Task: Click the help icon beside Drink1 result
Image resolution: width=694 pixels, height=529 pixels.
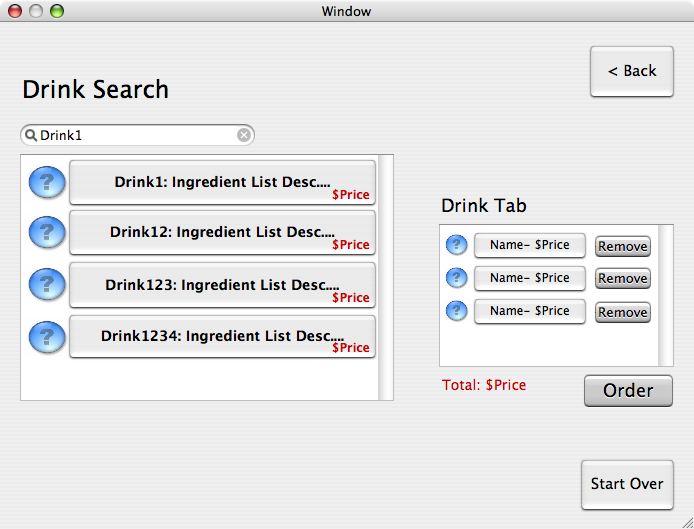Action: (x=47, y=183)
